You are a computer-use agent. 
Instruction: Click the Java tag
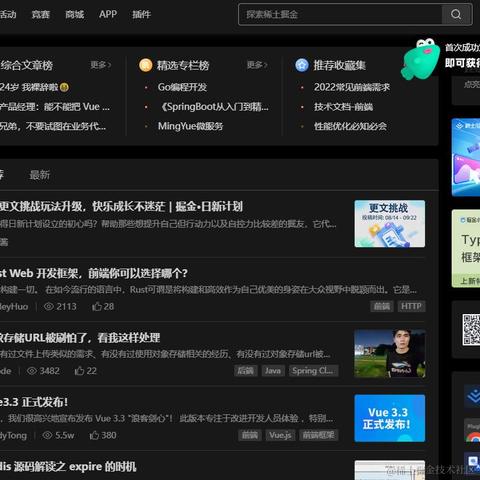click(273, 371)
